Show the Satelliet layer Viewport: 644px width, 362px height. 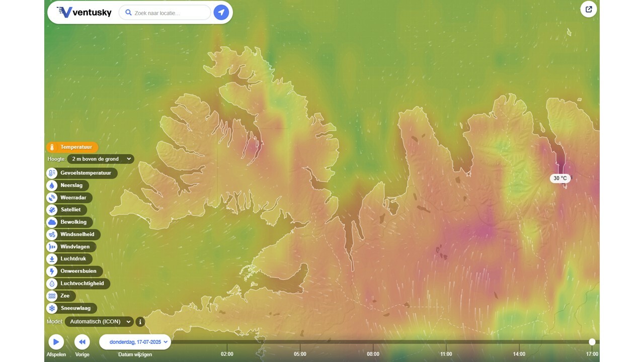(66, 210)
